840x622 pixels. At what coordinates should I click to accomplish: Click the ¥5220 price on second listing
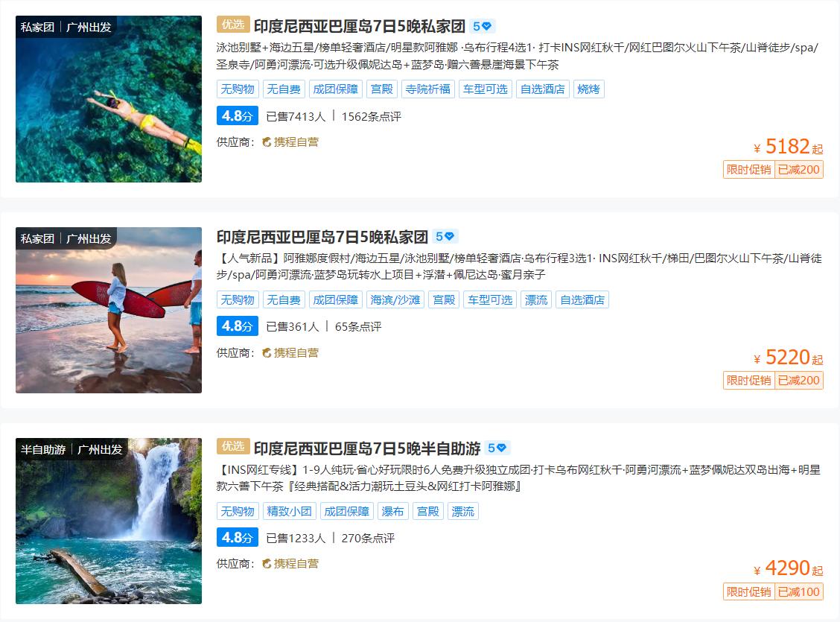[788, 358]
